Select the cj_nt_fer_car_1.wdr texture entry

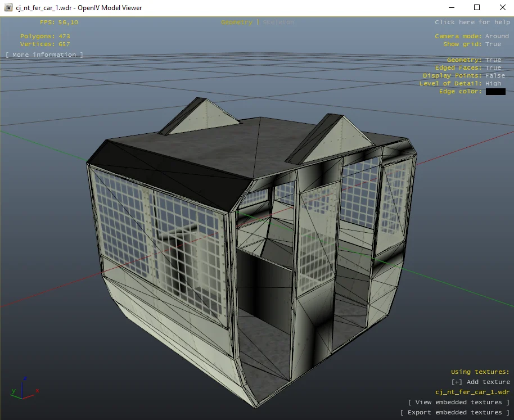point(472,392)
